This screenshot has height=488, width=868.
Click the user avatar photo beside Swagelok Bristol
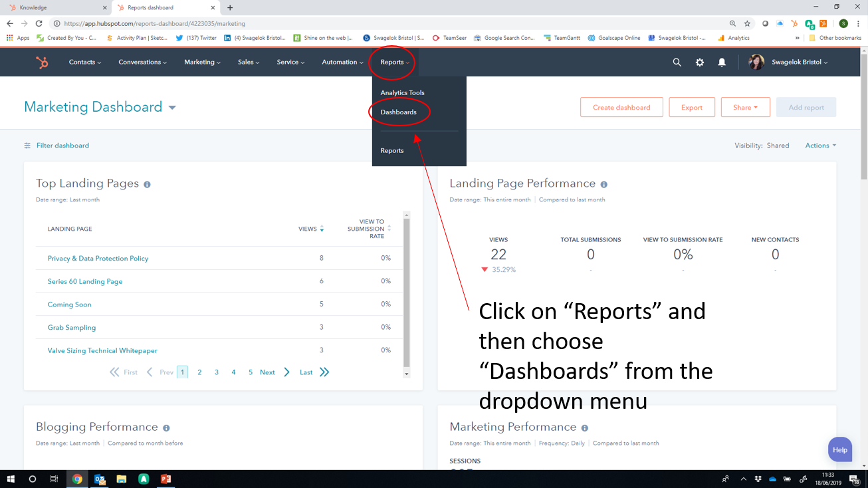756,62
